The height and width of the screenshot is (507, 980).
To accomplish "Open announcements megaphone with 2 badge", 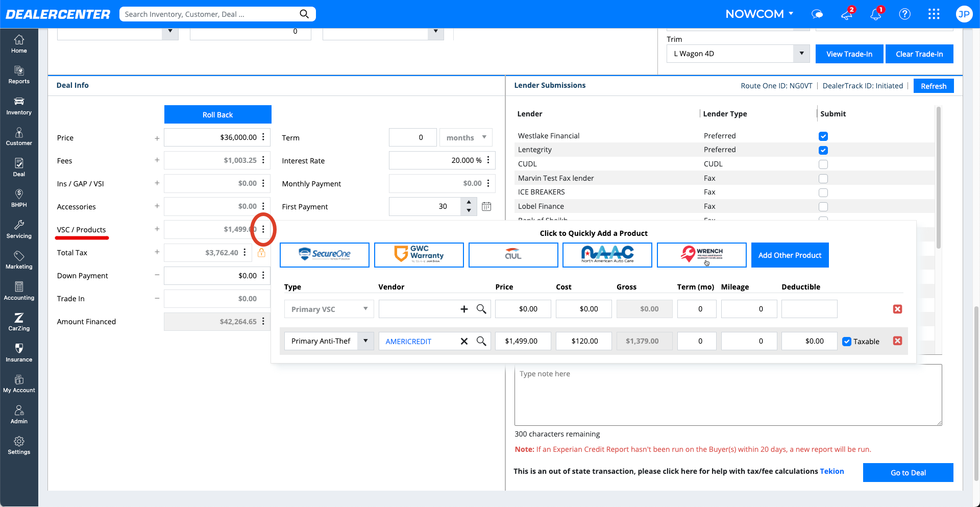I will point(847,14).
